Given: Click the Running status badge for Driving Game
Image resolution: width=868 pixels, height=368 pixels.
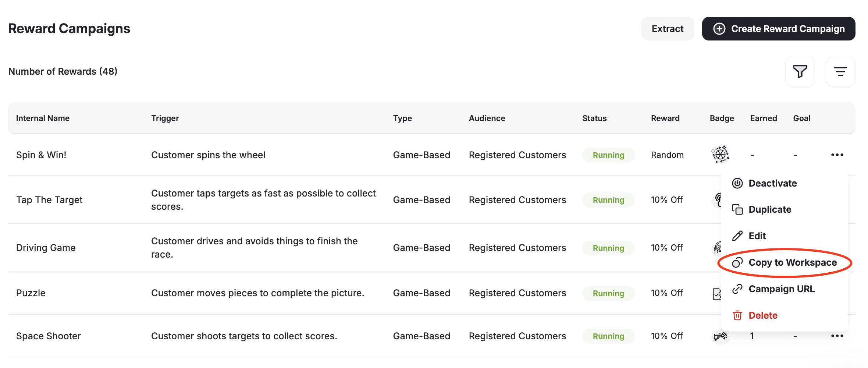Looking at the screenshot, I should tap(608, 248).
